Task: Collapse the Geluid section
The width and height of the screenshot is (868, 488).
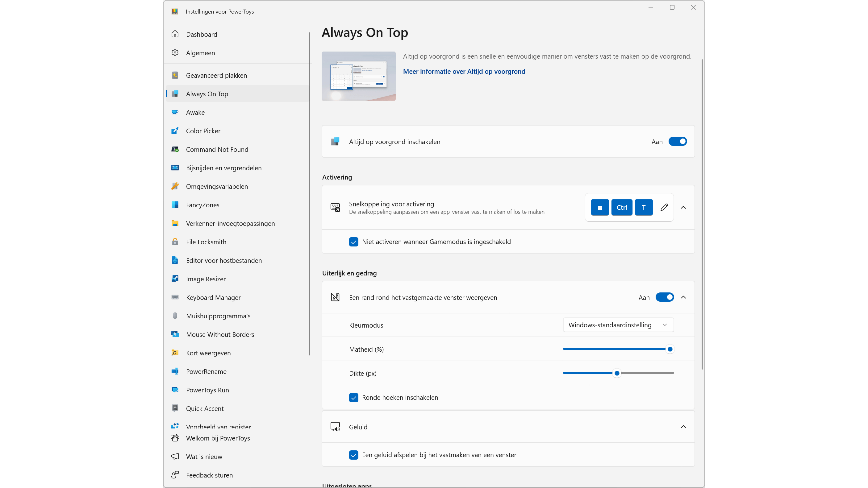Action: [683, 427]
